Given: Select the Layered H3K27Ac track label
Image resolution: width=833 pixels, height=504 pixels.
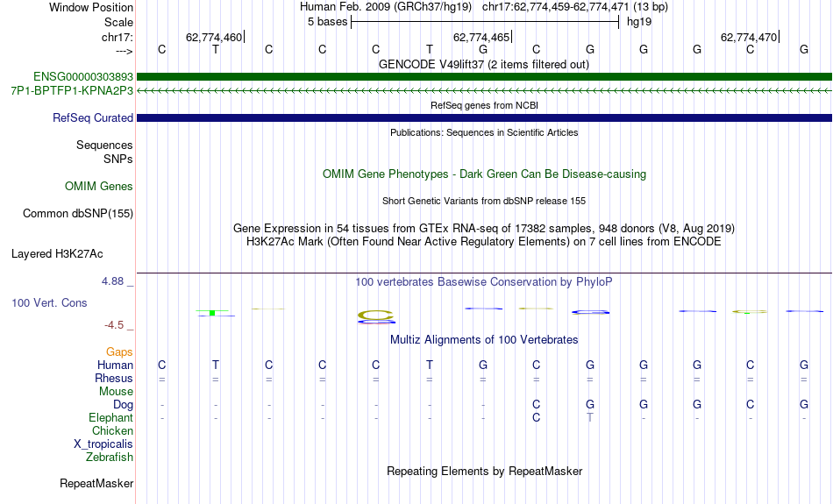Looking at the screenshot, I should coord(57,254).
